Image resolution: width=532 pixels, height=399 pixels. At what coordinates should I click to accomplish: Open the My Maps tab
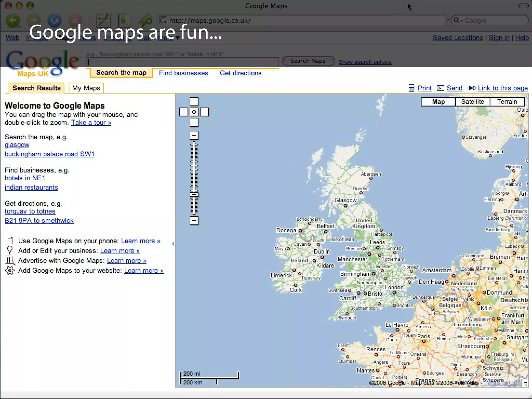click(86, 88)
